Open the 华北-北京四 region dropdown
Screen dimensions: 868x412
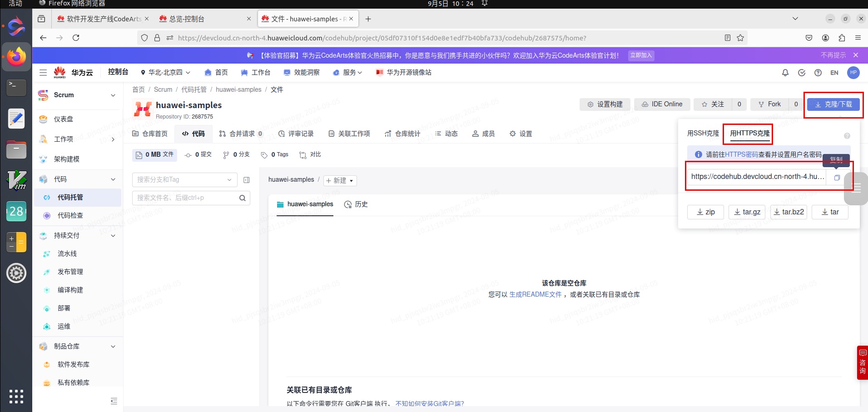(165, 73)
